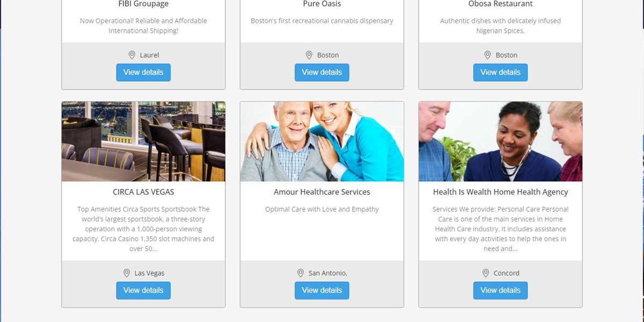Screen dimensions: 644x322
Task: Open the Amour Healthcare Services title
Action: click(322, 192)
